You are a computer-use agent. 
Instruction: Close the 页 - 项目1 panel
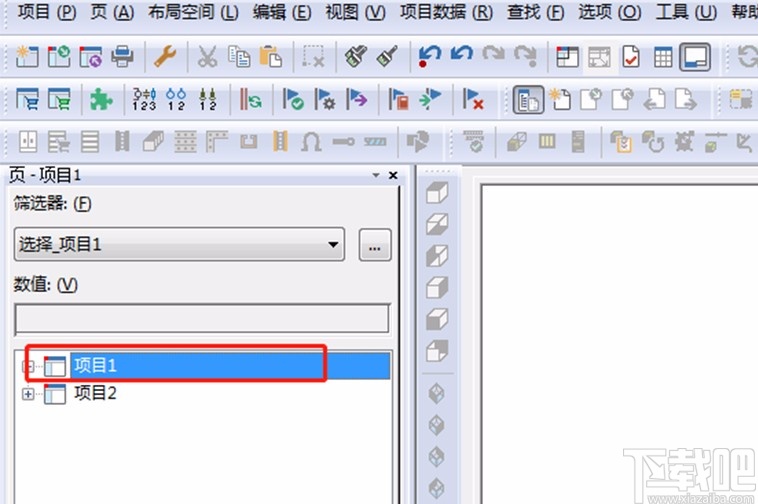point(393,175)
